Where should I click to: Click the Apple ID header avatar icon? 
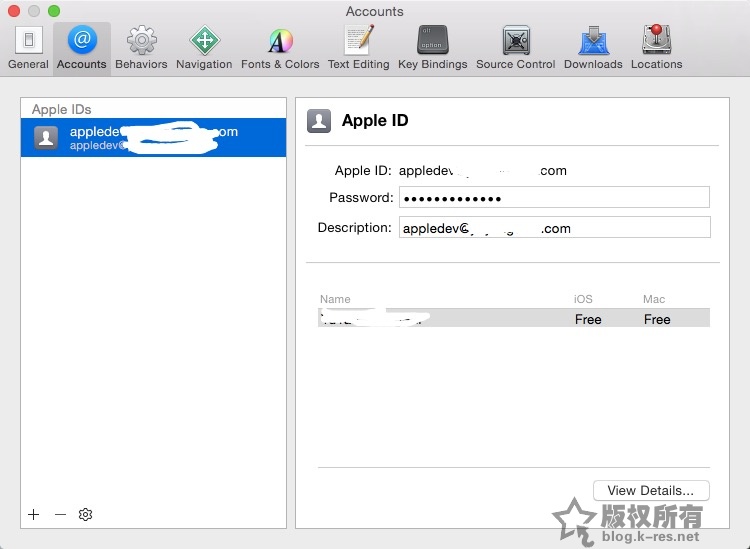pyautogui.click(x=319, y=121)
